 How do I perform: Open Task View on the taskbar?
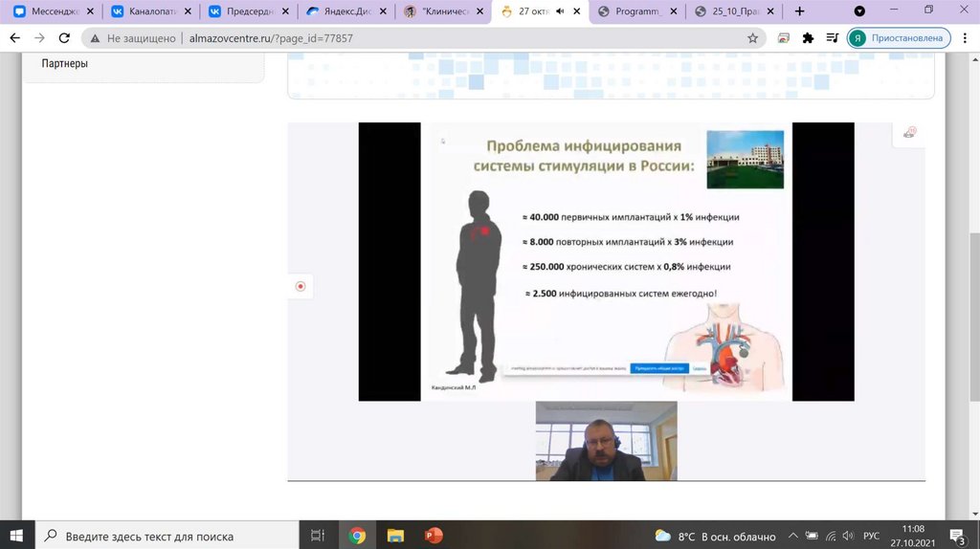318,536
